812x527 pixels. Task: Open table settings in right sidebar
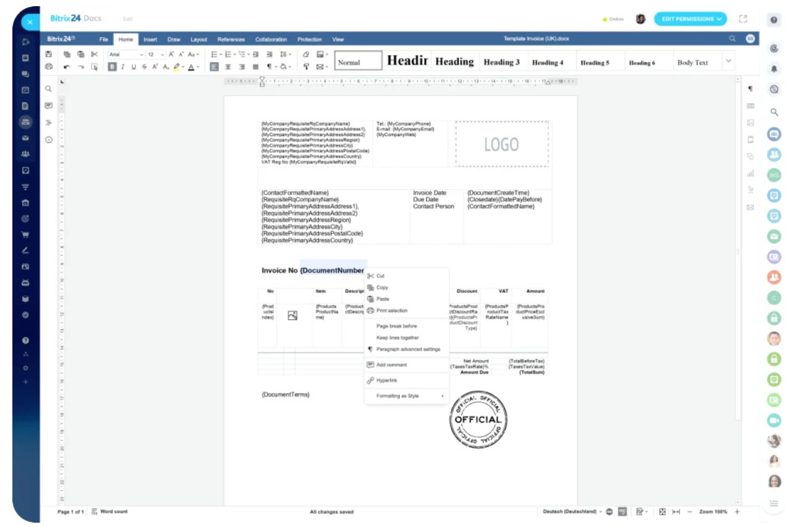point(750,106)
